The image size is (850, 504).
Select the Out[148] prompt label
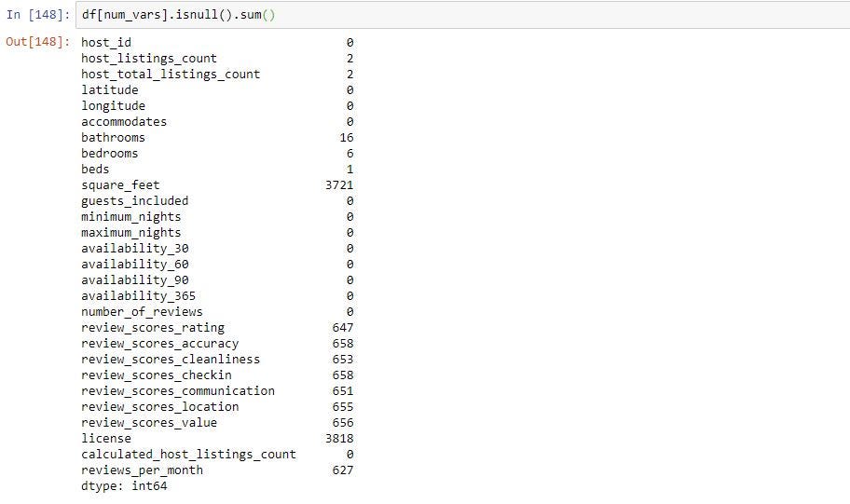[x=38, y=42]
